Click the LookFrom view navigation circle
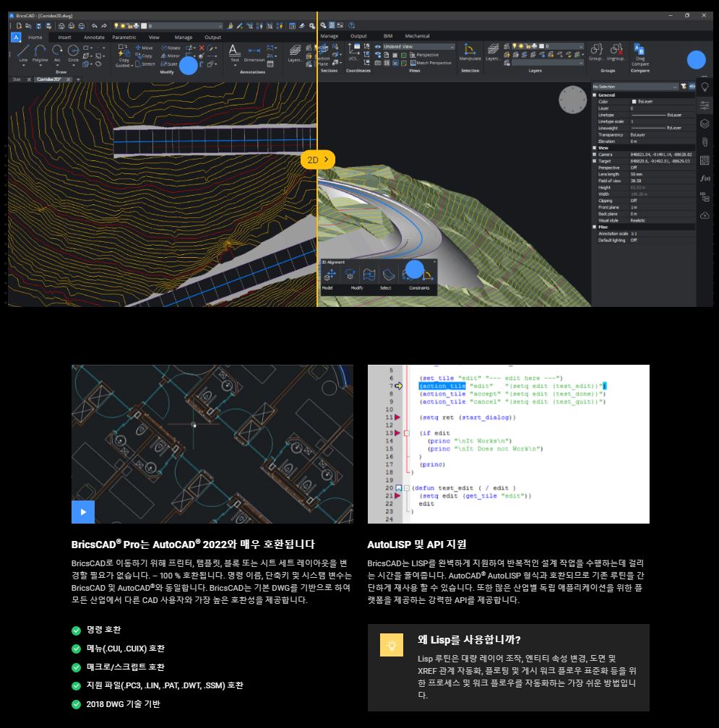Image resolution: width=719 pixels, height=728 pixels. pos(573,100)
